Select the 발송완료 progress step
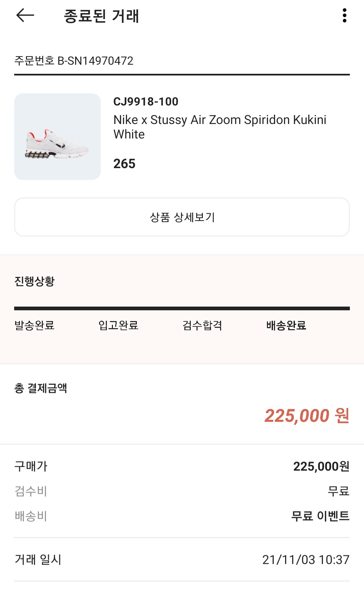The image size is (364, 589). click(x=34, y=325)
